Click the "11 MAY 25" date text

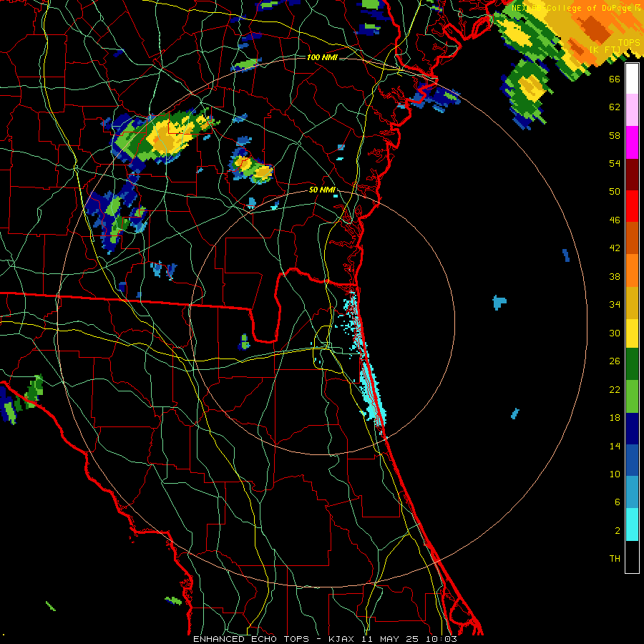click(390, 639)
